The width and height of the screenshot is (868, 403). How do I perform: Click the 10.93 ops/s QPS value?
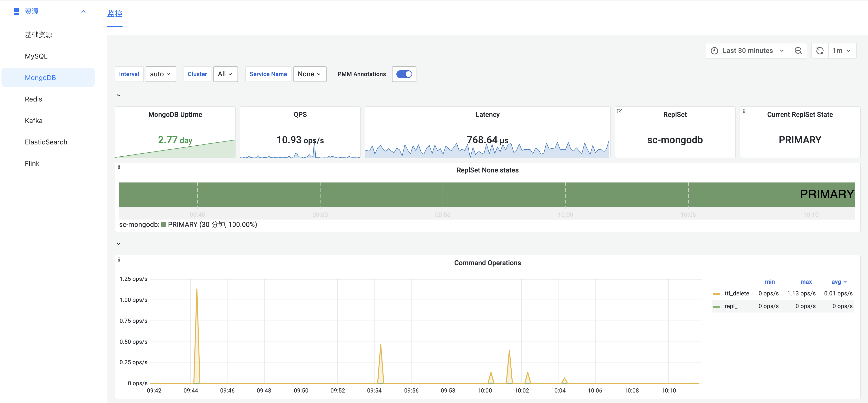point(300,140)
